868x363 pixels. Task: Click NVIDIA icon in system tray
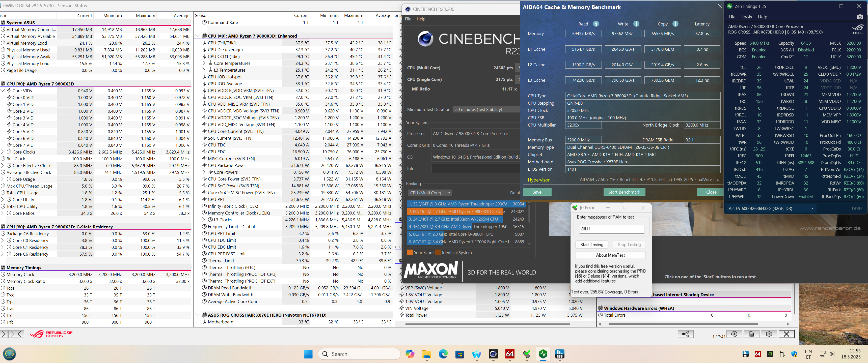coord(770,354)
